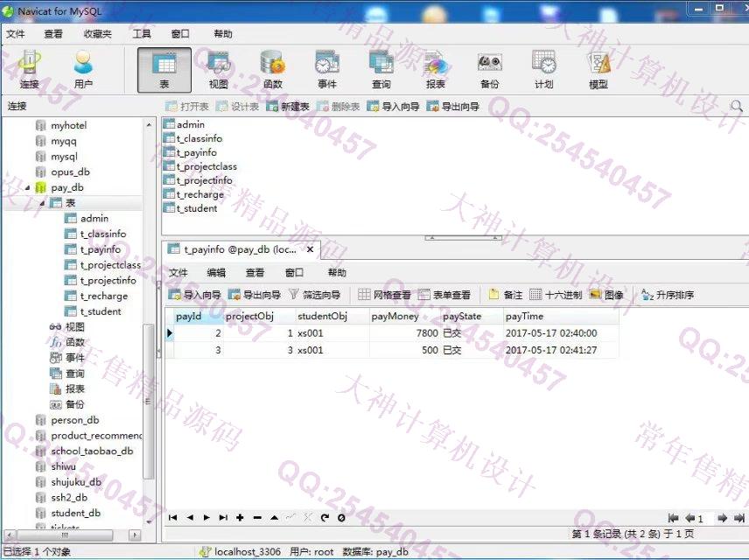Open 工具 (Tools) menu
Screen dimensions: 749x560
click(142, 34)
